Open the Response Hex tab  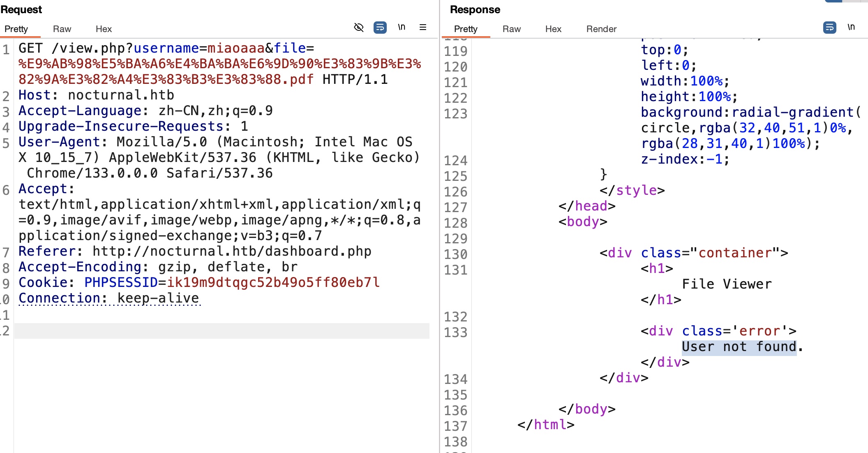point(553,29)
